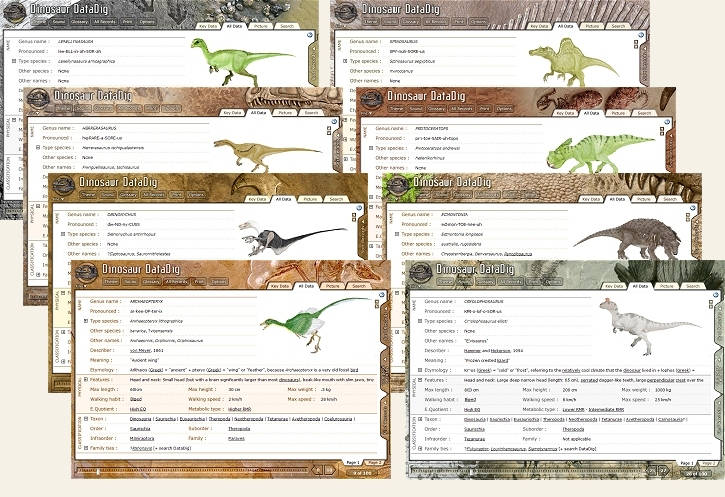Expand Features row in Archaeopteryx window
Image resolution: width=725 pixels, height=497 pixels.
[x=86, y=380]
